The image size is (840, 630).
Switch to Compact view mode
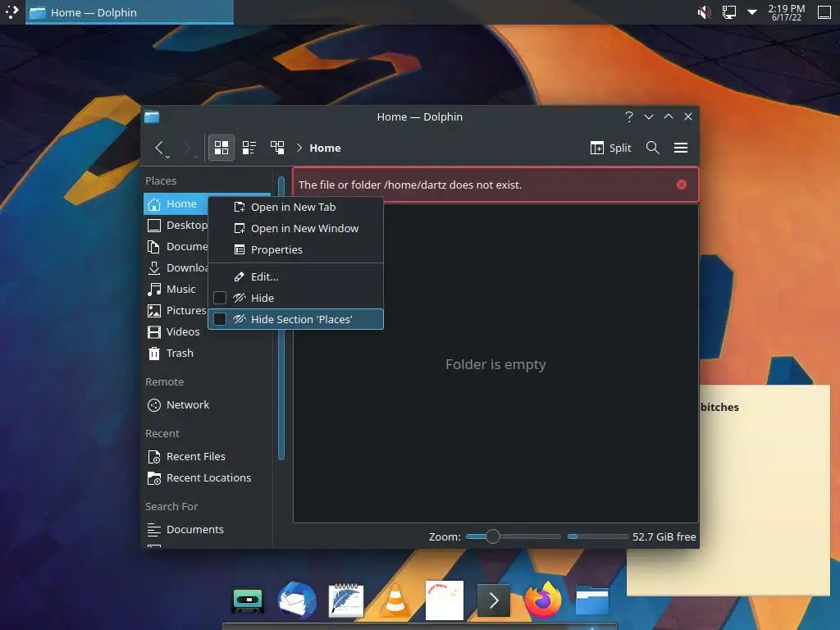(x=249, y=148)
